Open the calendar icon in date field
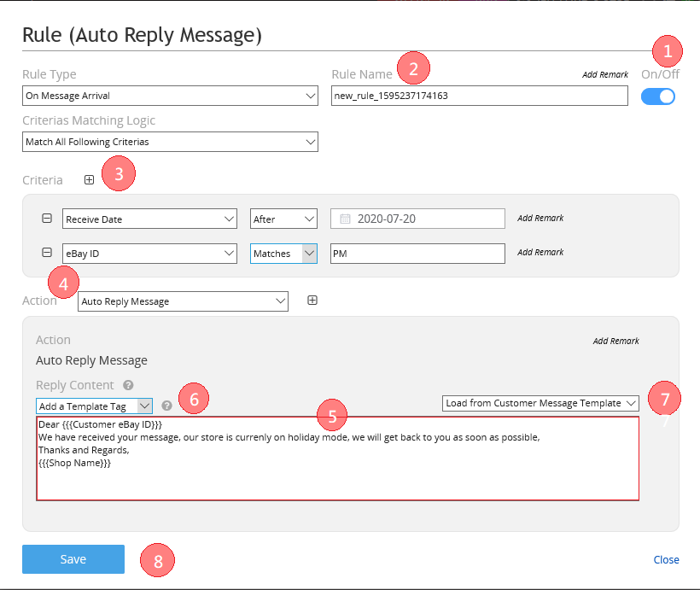Screen dimensions: 700x590 [346, 219]
